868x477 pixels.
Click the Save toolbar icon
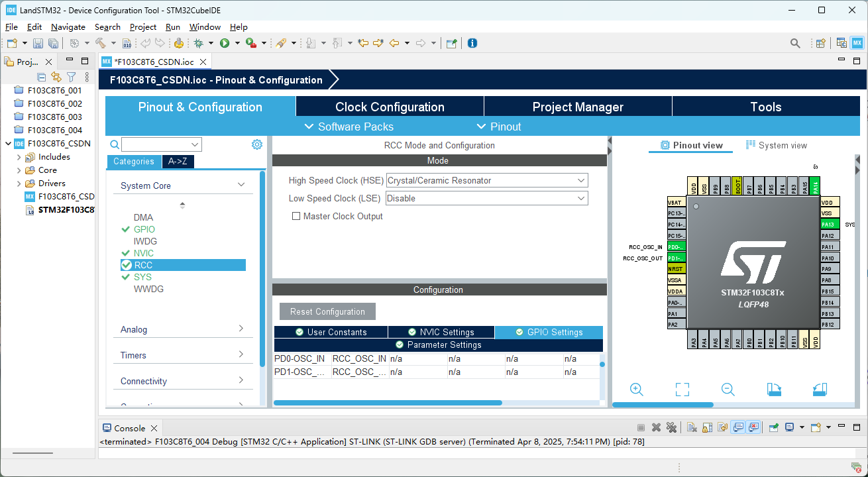(38, 43)
